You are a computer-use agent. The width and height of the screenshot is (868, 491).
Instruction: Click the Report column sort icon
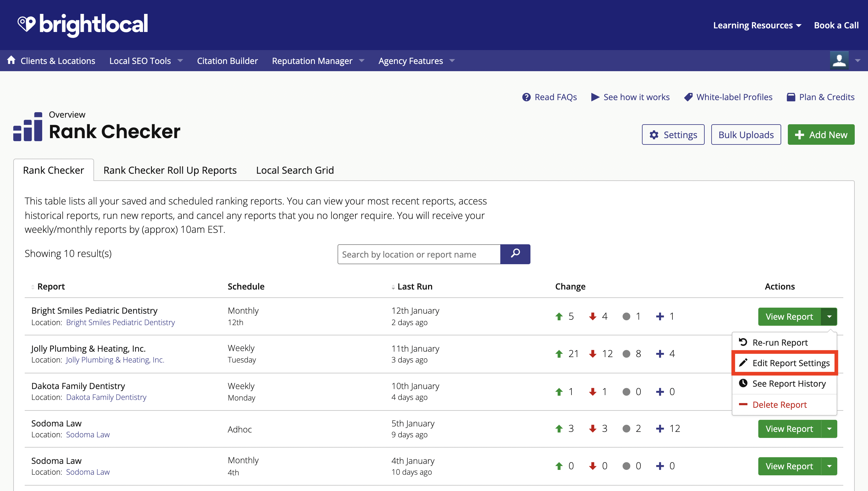pyautogui.click(x=33, y=287)
